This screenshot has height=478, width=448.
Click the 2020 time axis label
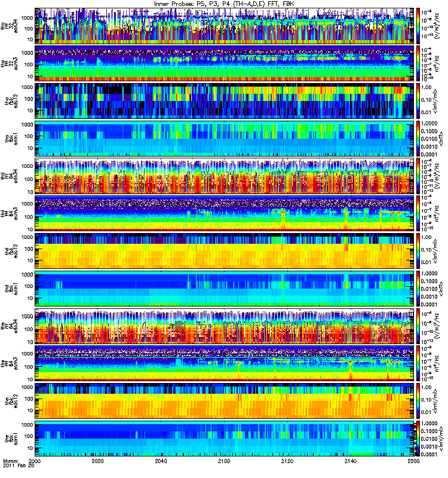click(x=97, y=461)
